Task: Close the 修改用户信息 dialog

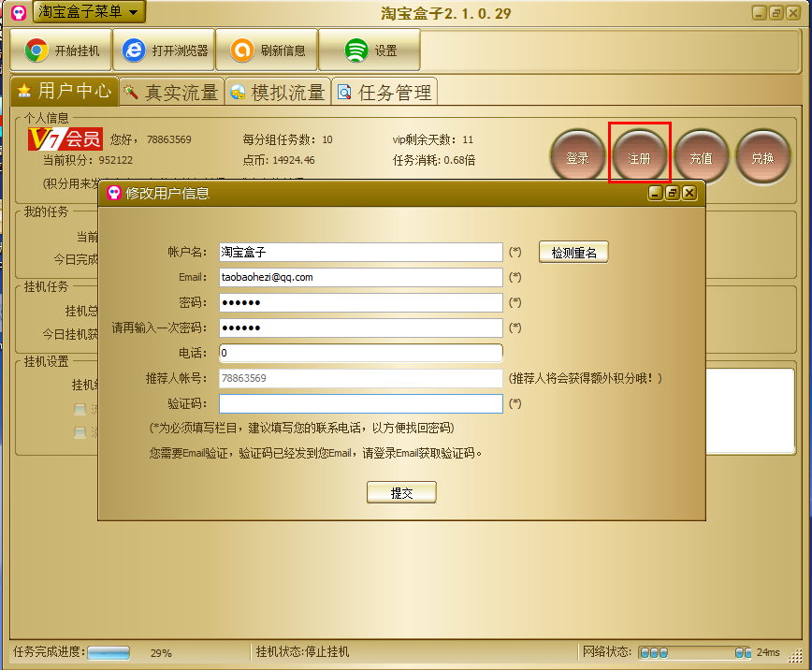Action: pyautogui.click(x=689, y=194)
